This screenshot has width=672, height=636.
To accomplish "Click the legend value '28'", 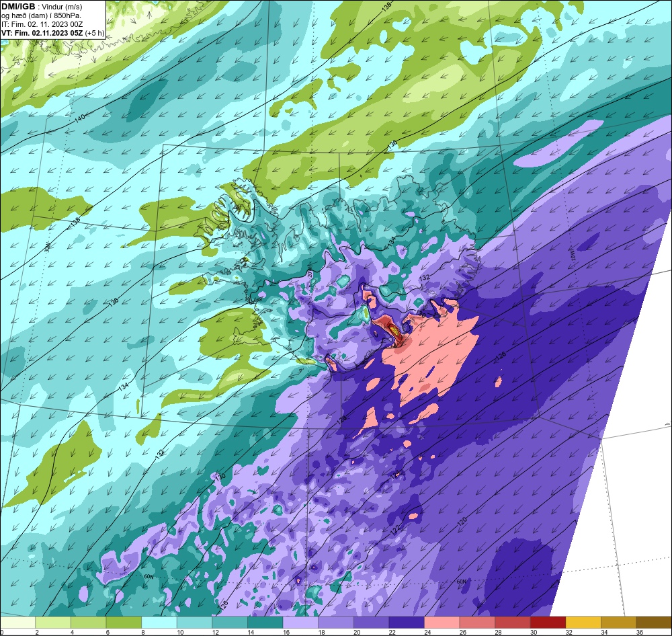I will coord(499,632).
